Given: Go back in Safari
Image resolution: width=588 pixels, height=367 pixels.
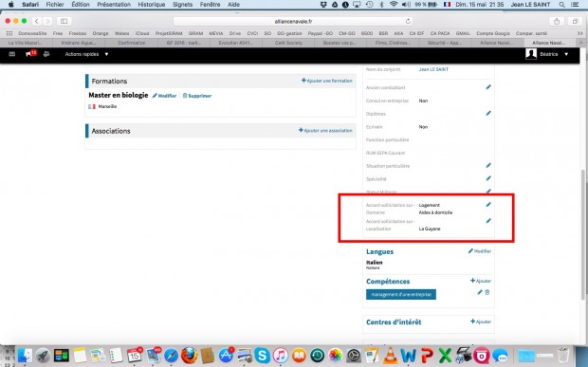Looking at the screenshot, I should [x=37, y=22].
